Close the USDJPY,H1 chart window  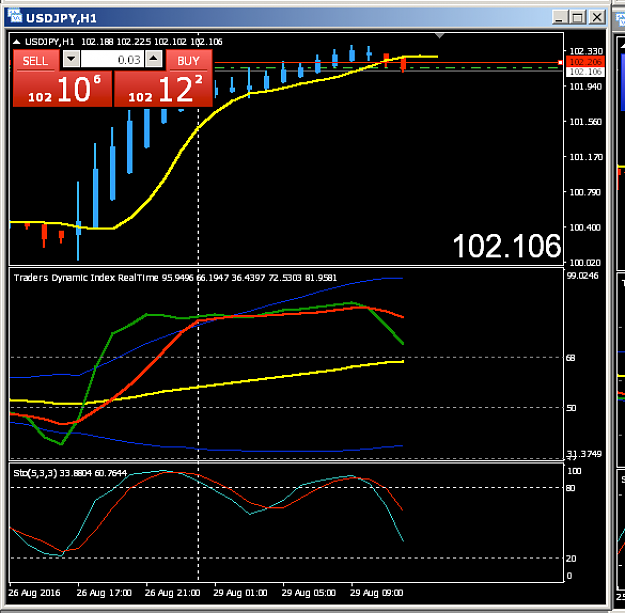pyautogui.click(x=597, y=18)
